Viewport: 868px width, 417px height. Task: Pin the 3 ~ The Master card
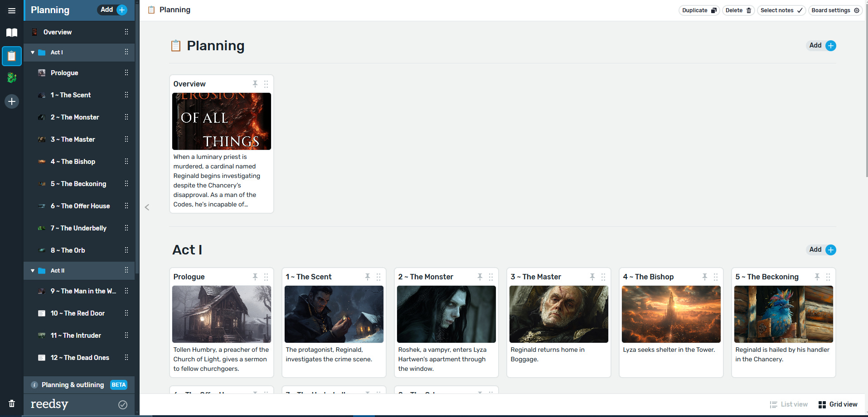click(x=592, y=277)
